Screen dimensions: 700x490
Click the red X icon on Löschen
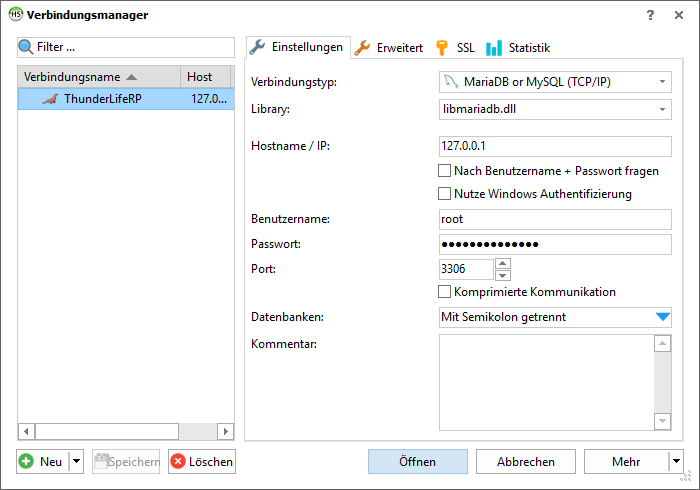(178, 461)
